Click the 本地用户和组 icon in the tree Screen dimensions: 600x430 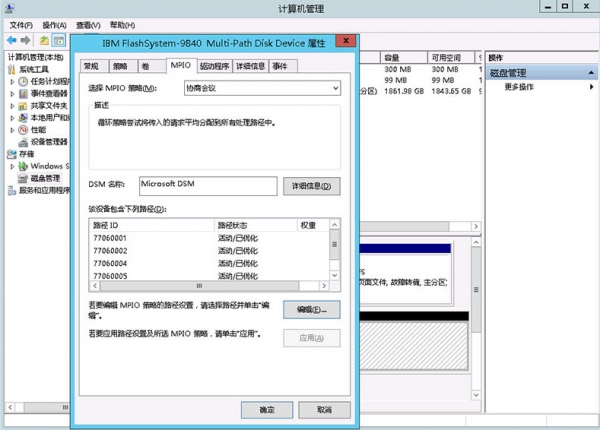click(x=23, y=117)
